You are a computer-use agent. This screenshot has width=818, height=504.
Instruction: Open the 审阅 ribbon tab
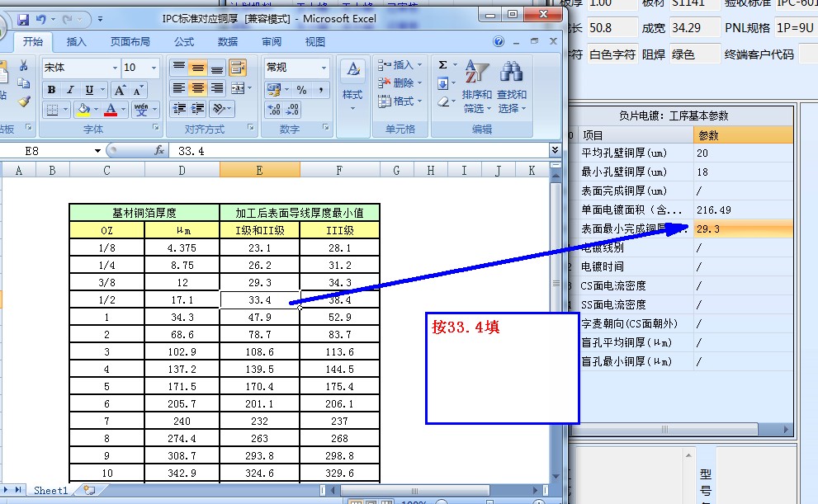pos(272,42)
